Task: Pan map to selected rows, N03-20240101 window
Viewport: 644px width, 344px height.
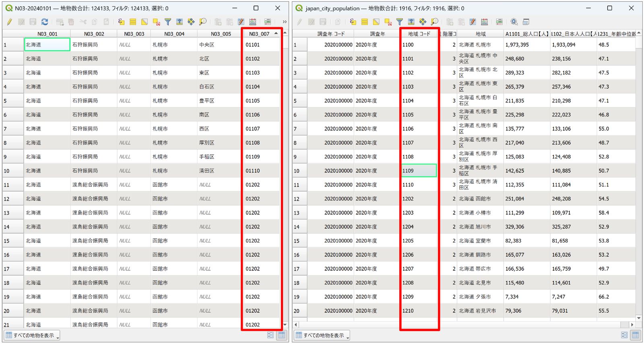Action: point(191,22)
